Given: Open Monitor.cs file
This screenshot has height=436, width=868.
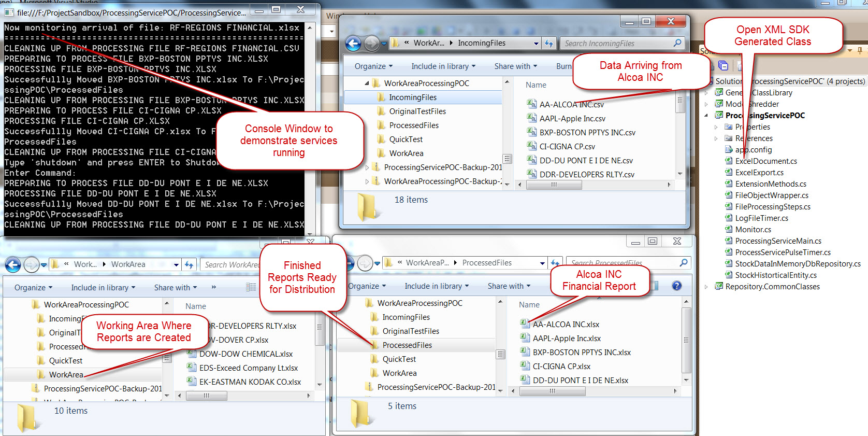Looking at the screenshot, I should 753,230.
